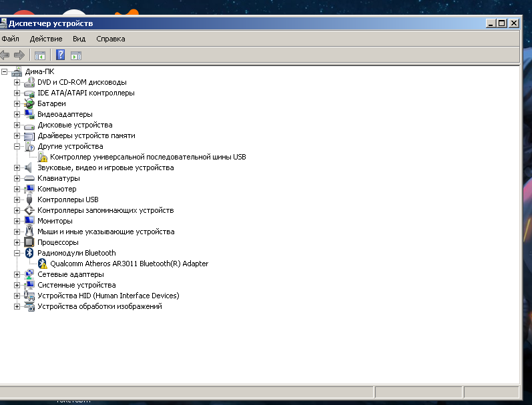Click the Процессоры processor icon
Screen dimensions: 532x405
pos(29,242)
